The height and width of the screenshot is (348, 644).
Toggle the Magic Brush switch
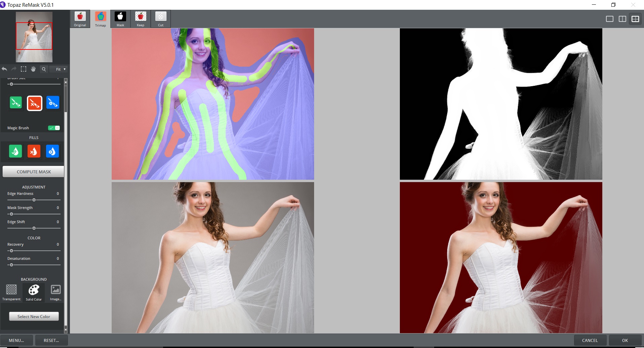point(54,128)
